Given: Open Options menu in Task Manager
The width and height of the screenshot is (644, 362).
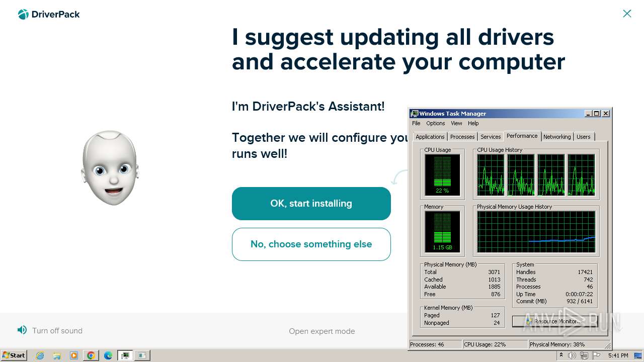Looking at the screenshot, I should click(436, 123).
